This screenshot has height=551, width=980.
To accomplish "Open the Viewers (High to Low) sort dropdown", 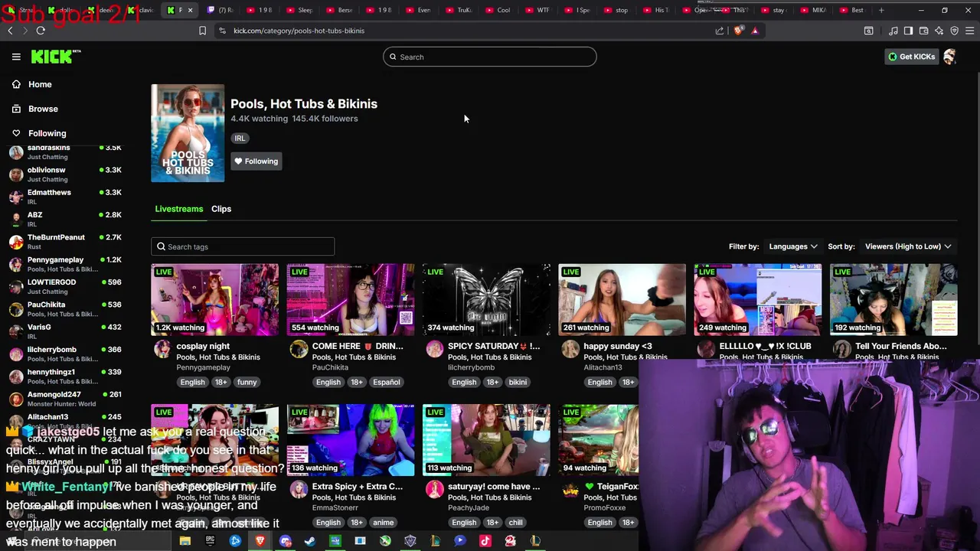I will pos(908,246).
